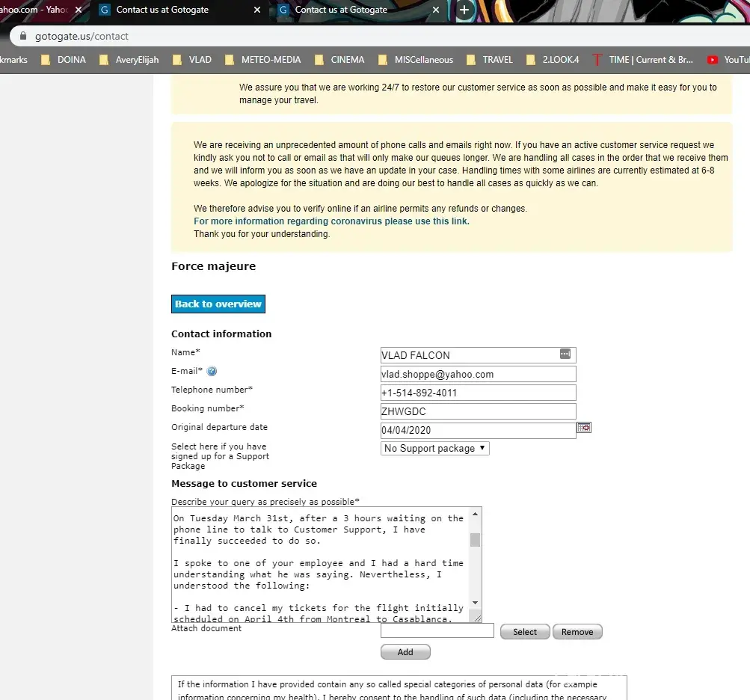Viewport: 750px width, 700px height.
Task: Click the Original departure date field
Action: pyautogui.click(x=479, y=430)
